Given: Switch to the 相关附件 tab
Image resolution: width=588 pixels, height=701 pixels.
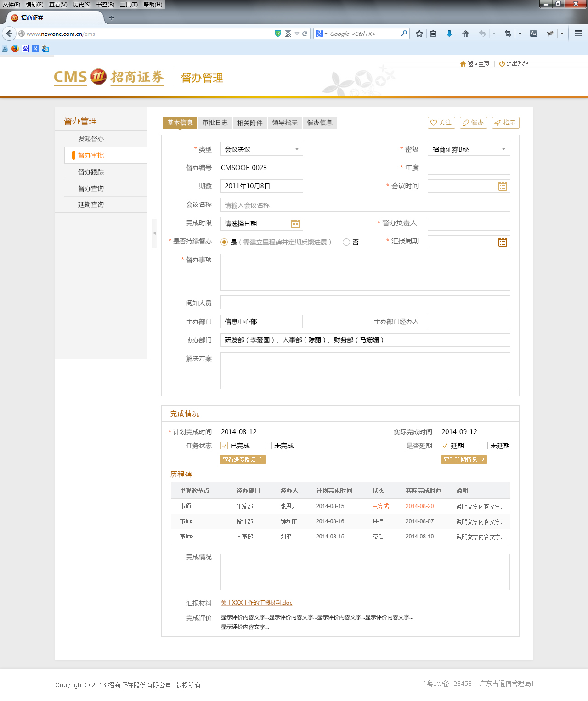Looking at the screenshot, I should (x=249, y=123).
